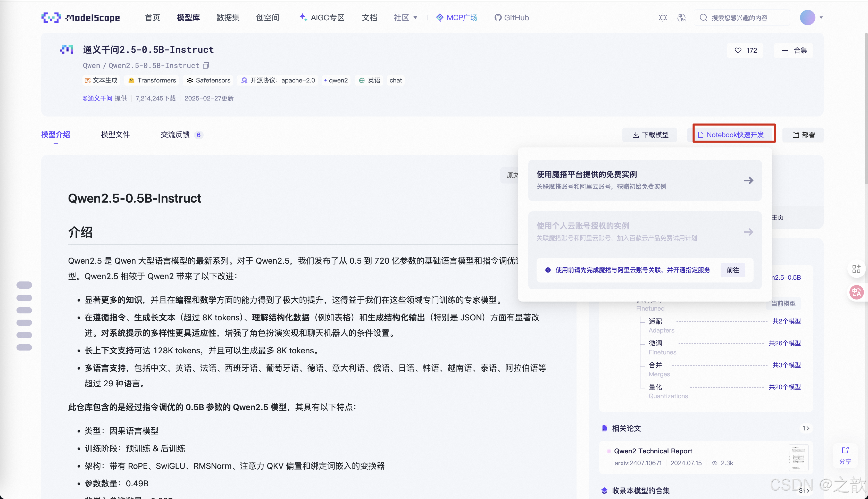Open 文档 in the navigation bar
868x499 pixels.
[x=369, y=18]
